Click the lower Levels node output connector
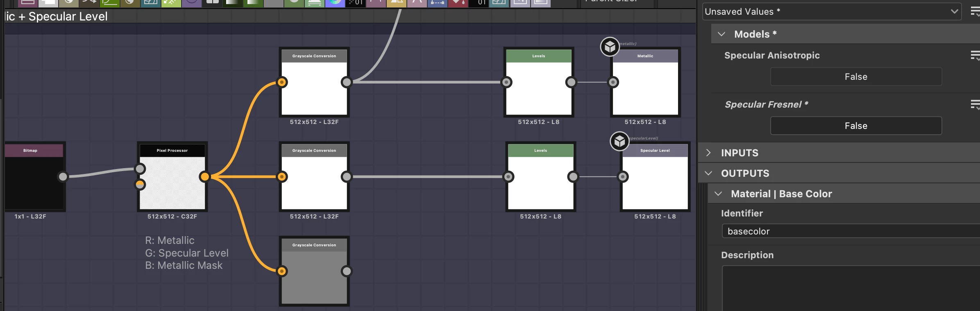Viewport: 980px width, 311px height. pyautogui.click(x=573, y=177)
